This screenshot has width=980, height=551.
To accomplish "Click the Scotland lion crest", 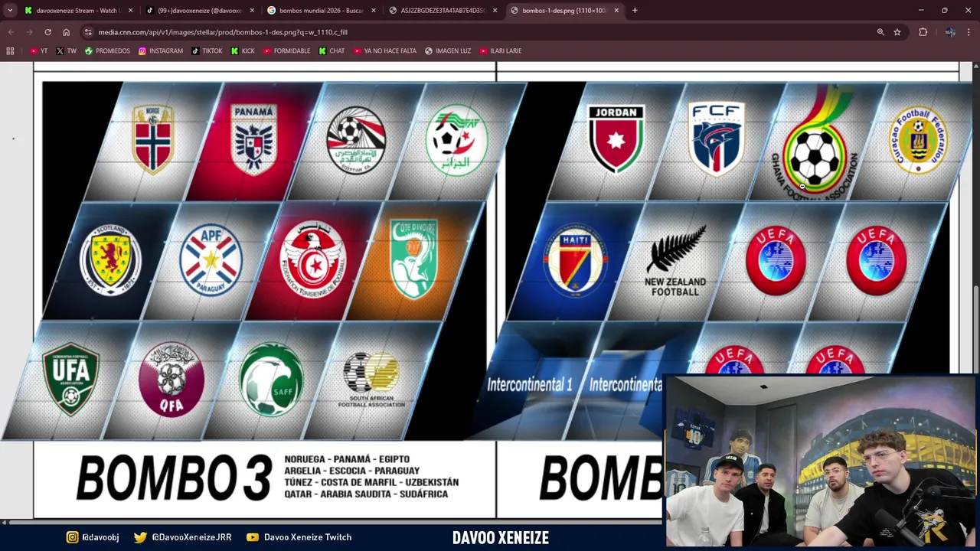I will pyautogui.click(x=110, y=260).
